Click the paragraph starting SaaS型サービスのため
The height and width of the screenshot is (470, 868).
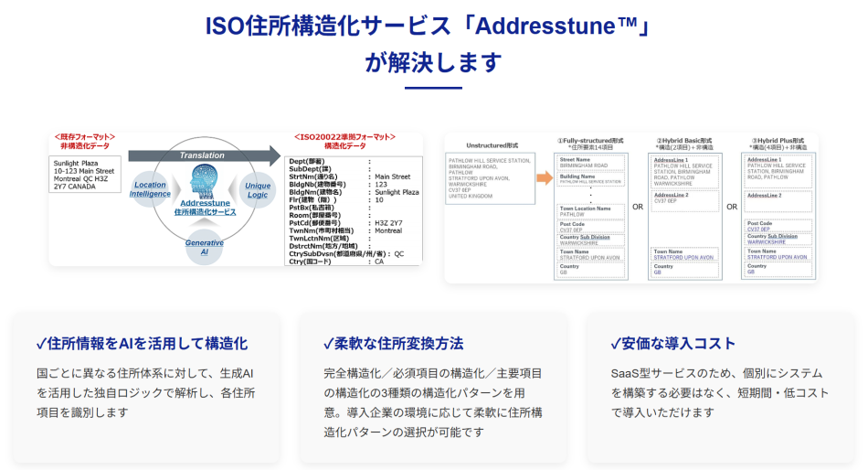click(720, 393)
